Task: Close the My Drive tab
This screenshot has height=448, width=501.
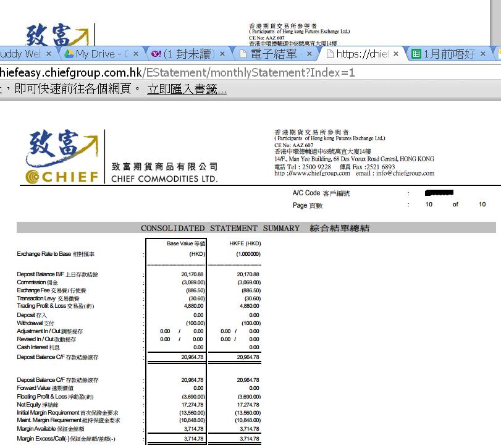Action: 136,54
